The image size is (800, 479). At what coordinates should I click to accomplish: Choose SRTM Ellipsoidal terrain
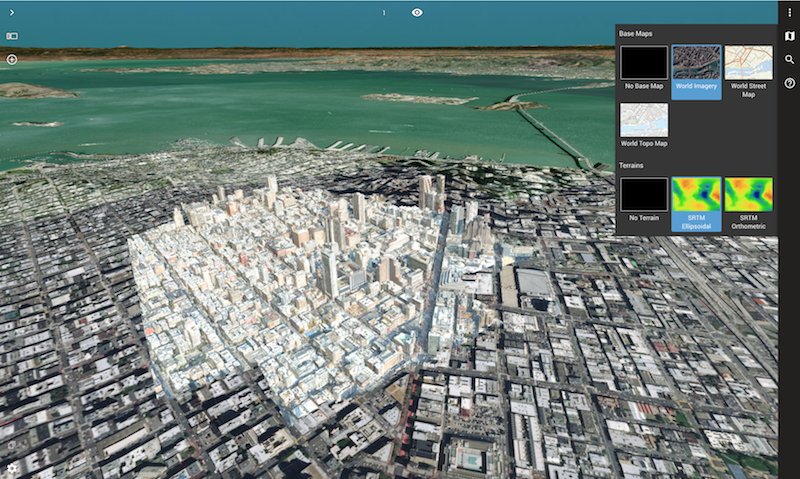point(696,194)
